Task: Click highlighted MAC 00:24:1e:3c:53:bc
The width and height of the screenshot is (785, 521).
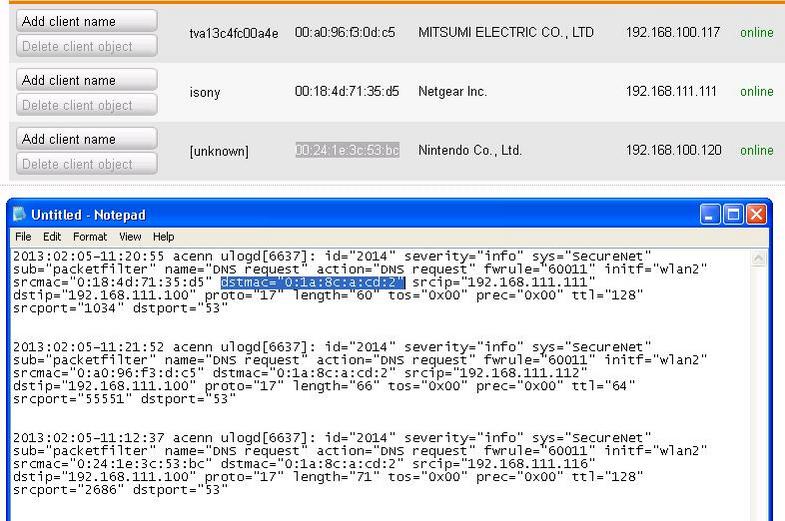Action: [347, 150]
